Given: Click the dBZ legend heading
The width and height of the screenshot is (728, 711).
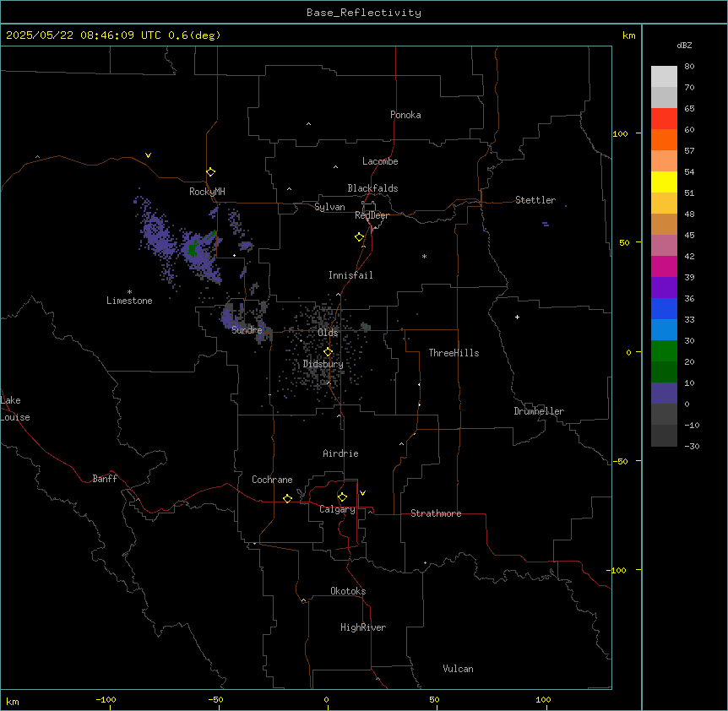Looking at the screenshot, I should [684, 46].
